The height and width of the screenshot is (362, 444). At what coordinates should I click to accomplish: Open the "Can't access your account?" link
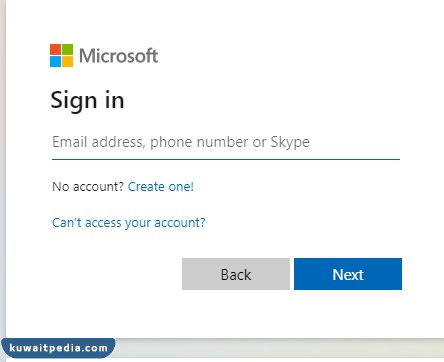coord(129,223)
